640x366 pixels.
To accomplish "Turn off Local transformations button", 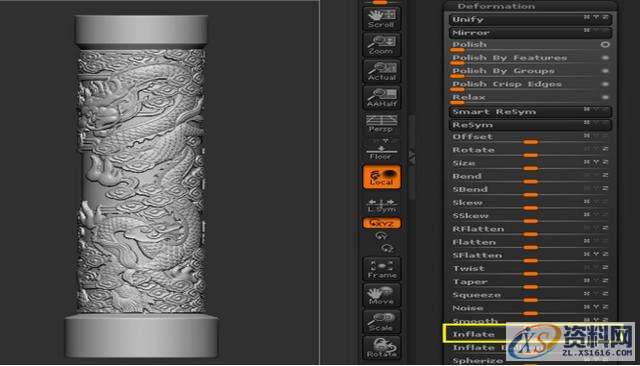I will click(381, 177).
